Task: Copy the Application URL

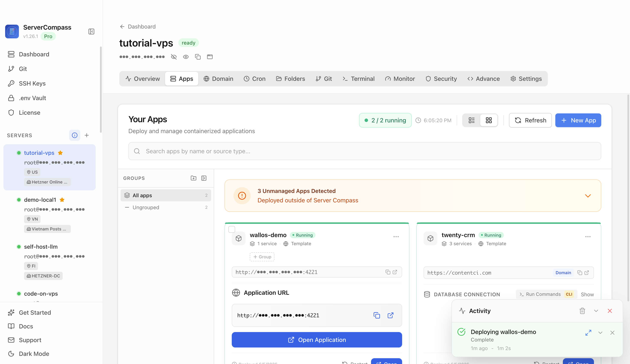Action: (x=377, y=315)
